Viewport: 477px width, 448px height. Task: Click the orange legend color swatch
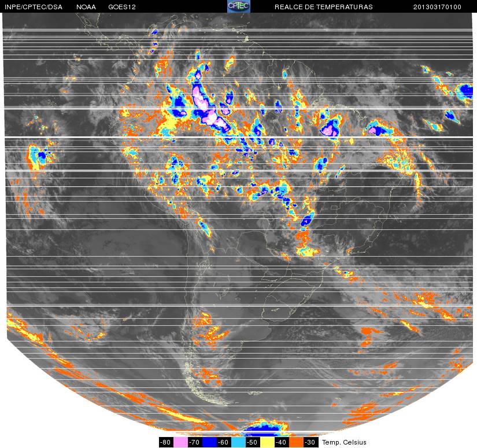pyautogui.click(x=296, y=442)
